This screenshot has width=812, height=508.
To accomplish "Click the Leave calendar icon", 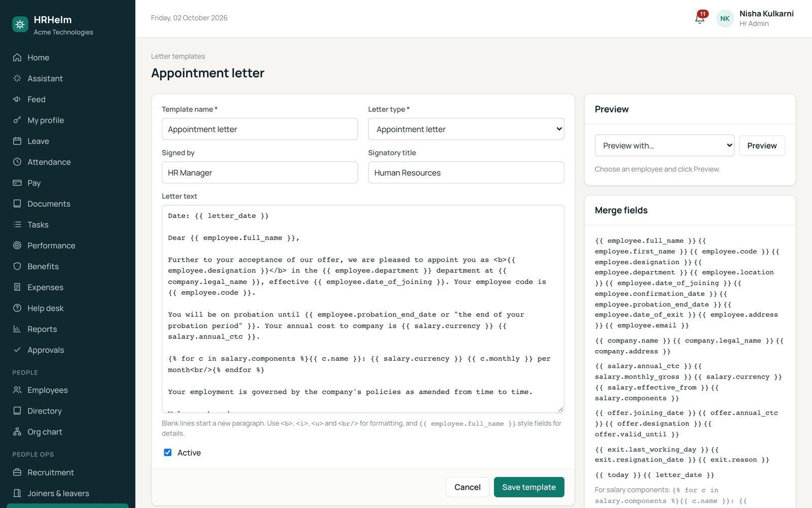I will click(17, 141).
